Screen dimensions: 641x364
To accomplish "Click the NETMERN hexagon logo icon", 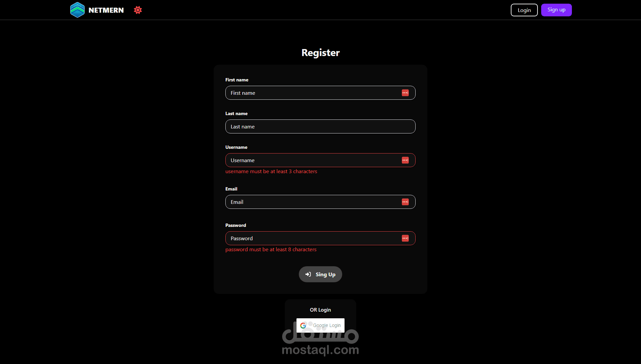I will 77,10.
